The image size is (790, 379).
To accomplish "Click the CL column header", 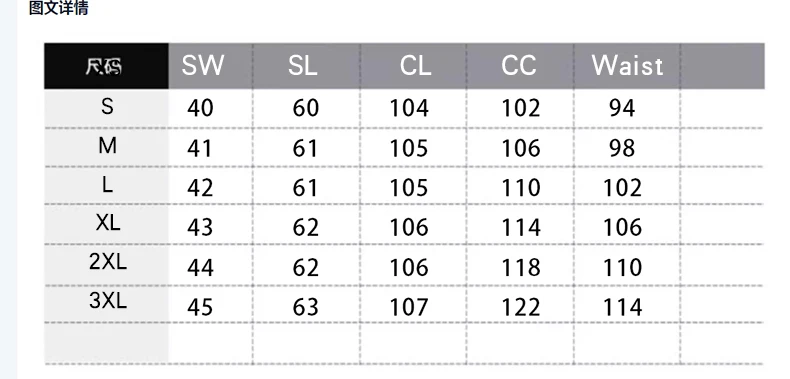I will pos(416,66).
